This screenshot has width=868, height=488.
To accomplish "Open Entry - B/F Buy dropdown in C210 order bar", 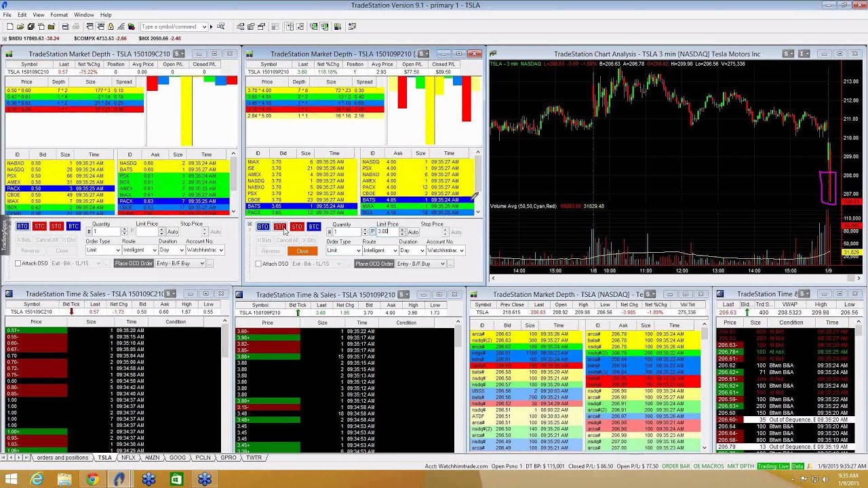I will 201,263.
